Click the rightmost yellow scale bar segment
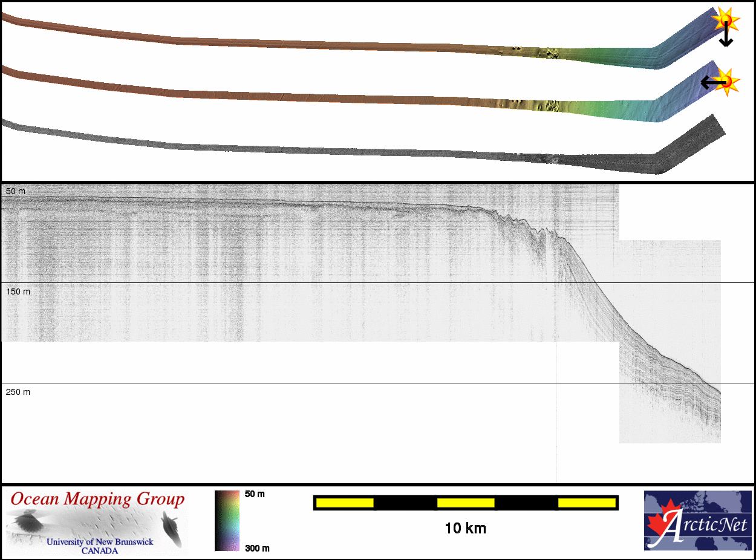The image size is (756, 560). point(586,503)
